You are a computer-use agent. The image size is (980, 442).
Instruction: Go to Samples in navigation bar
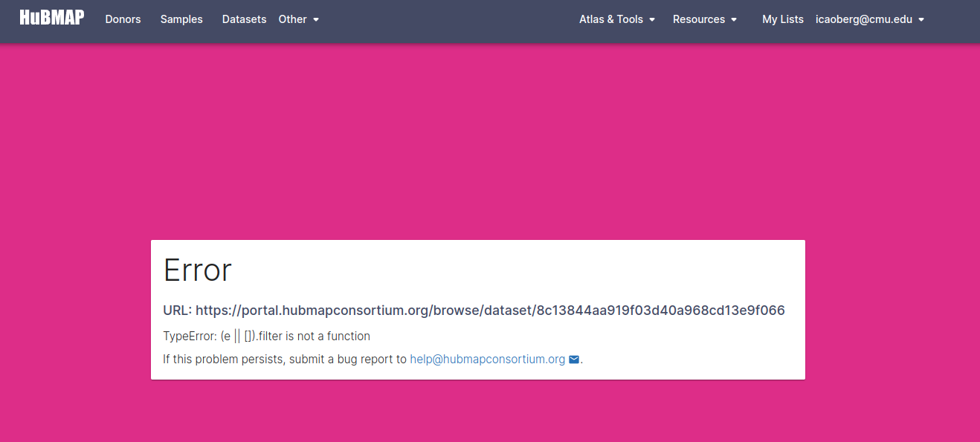(181, 19)
